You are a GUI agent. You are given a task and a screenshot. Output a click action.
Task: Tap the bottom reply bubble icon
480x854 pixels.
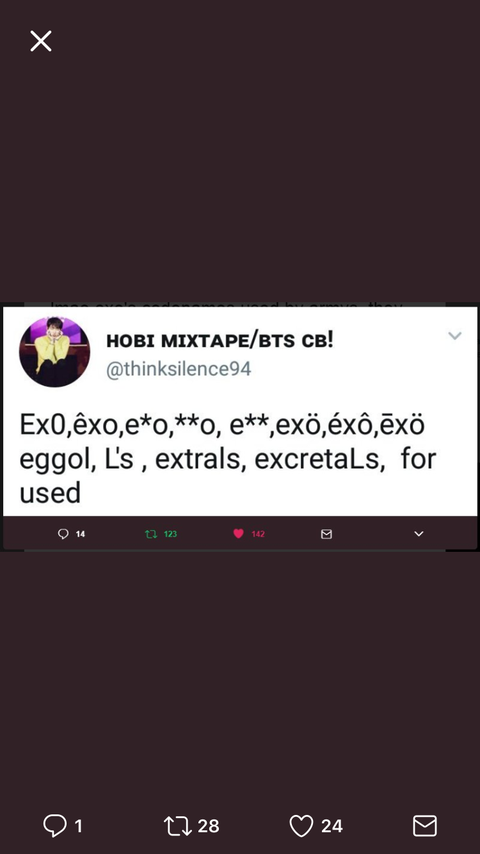(54, 826)
